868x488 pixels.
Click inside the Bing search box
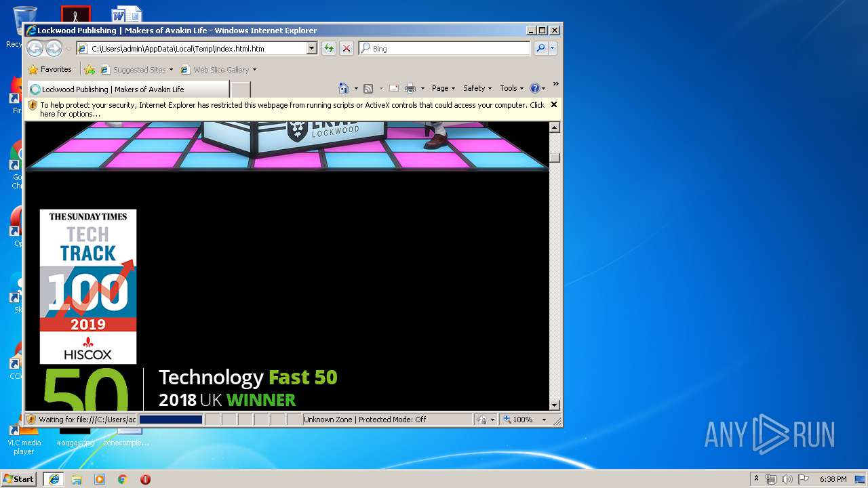[445, 48]
